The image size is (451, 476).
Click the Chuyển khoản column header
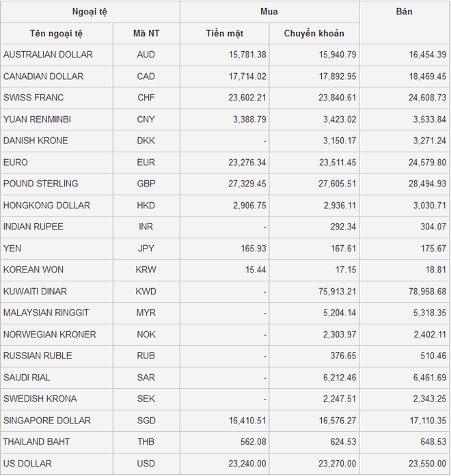(x=314, y=33)
